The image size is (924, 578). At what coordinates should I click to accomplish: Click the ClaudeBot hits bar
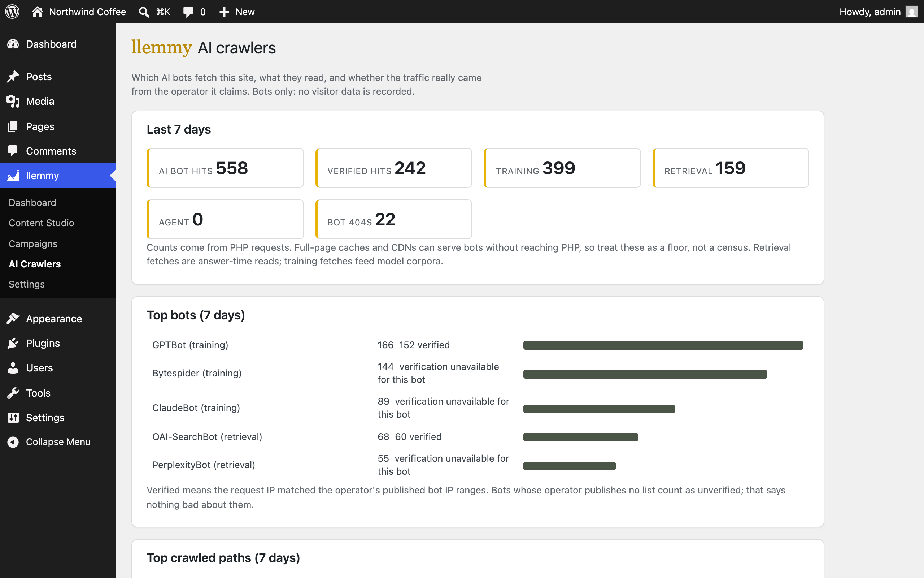[x=599, y=409]
